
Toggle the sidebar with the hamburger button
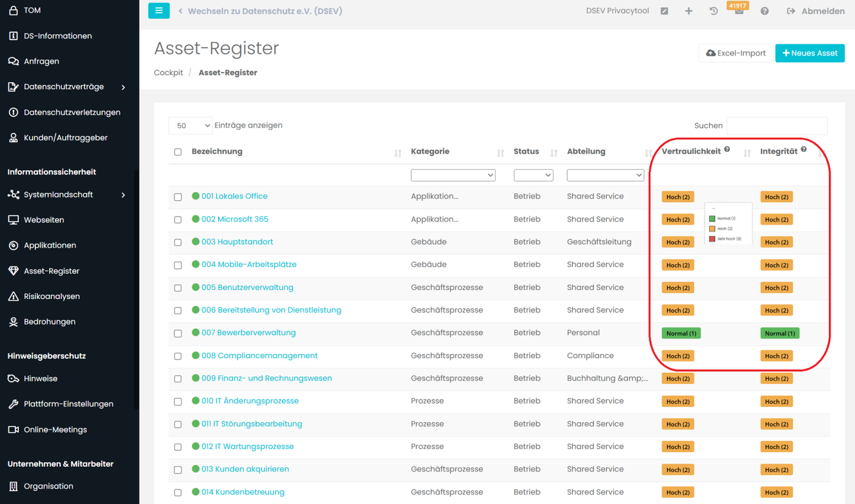[159, 10]
